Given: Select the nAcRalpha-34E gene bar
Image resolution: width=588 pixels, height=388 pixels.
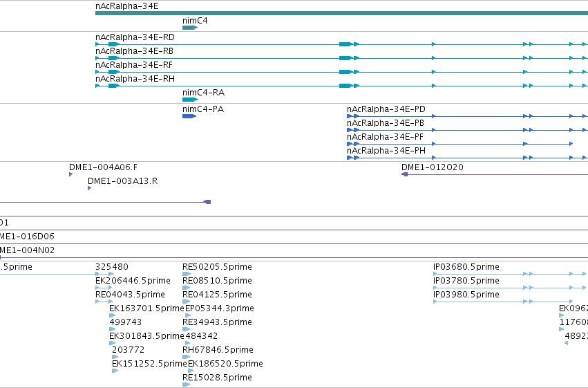Looking at the screenshot, I should (x=341, y=13).
